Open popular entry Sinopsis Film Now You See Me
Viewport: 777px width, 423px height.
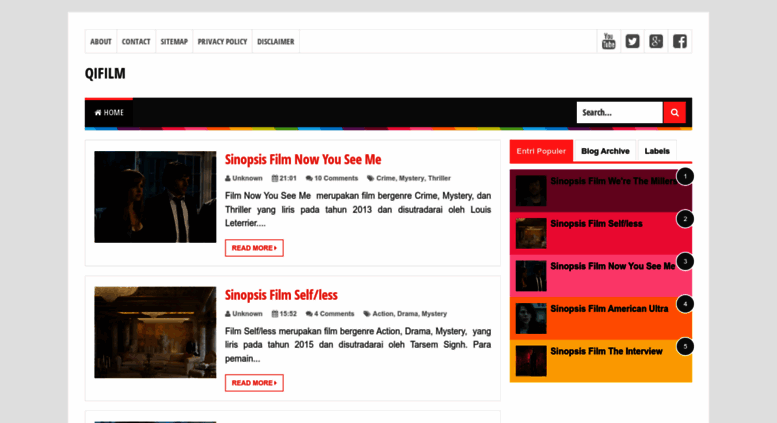tap(612, 266)
